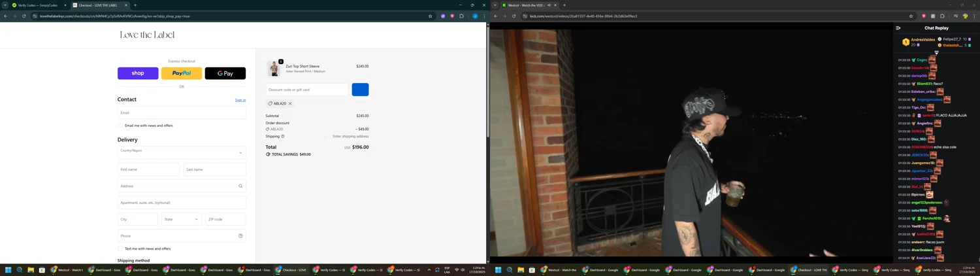Viewport: 980px width, 276px height.
Task: Open Search on the left taskbar
Action: click(20, 269)
